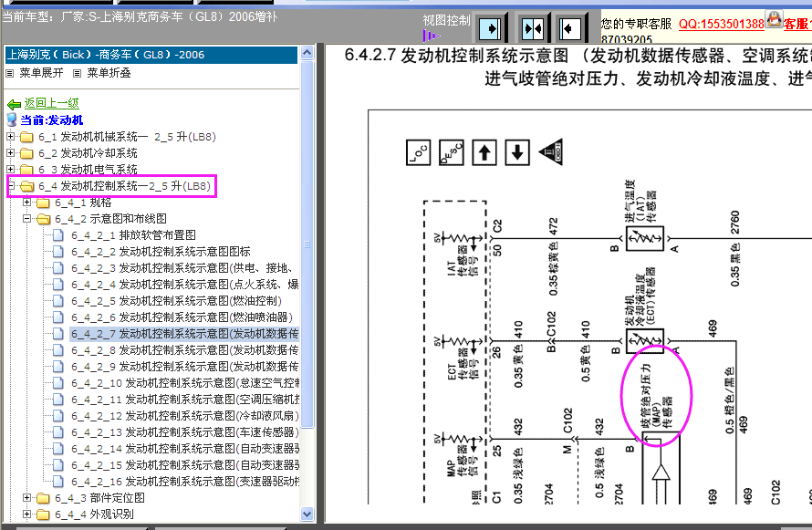Click the QQ penguin customer service icon

click(x=774, y=20)
